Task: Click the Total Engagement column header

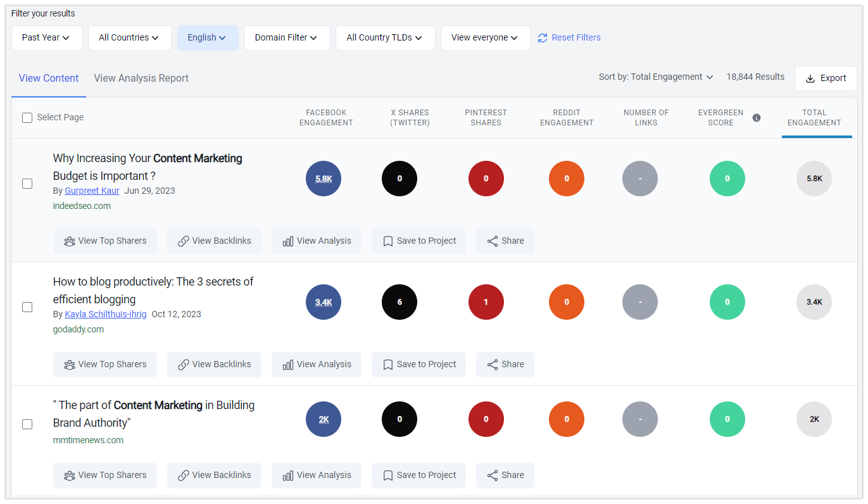Action: pos(814,118)
